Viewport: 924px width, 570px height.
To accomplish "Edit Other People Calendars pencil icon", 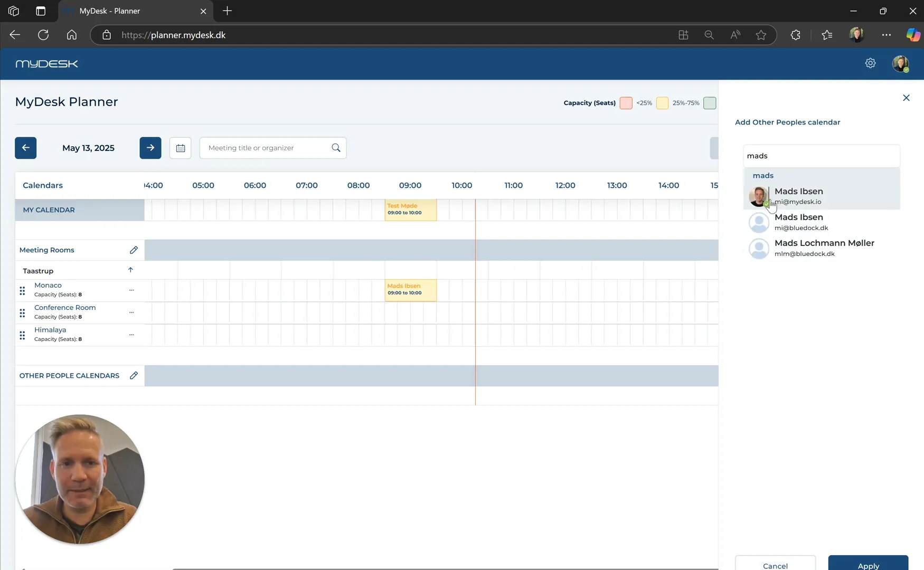I will (x=134, y=375).
